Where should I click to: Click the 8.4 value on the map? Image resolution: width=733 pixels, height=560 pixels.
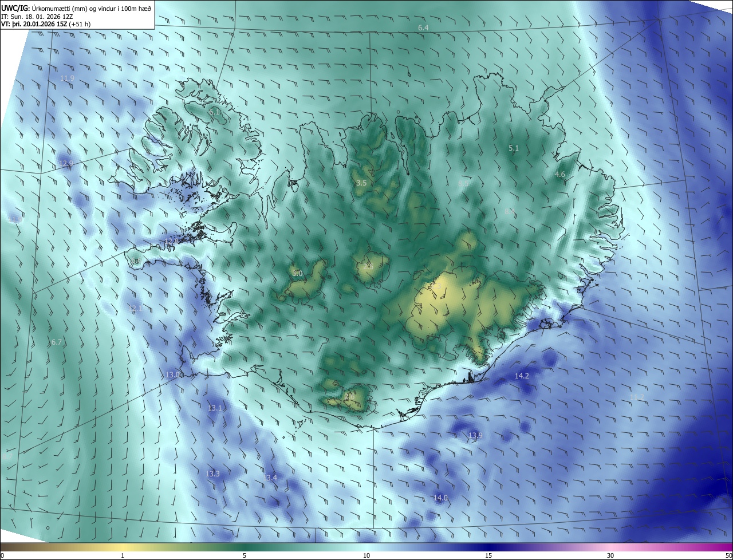509,212
